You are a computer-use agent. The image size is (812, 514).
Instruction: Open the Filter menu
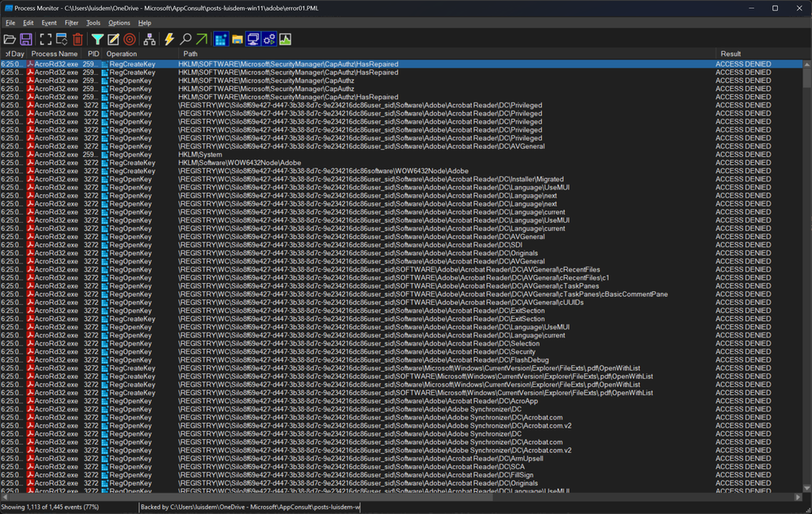click(x=72, y=23)
